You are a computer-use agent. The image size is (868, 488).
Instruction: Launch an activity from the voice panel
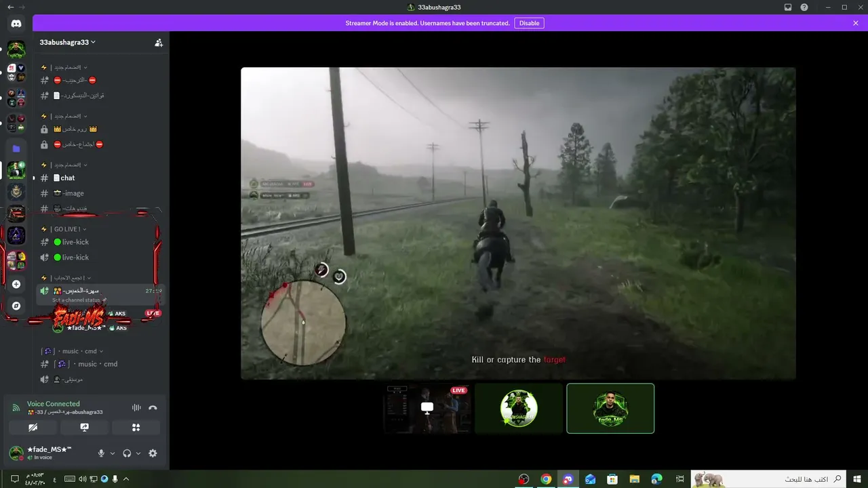click(136, 428)
